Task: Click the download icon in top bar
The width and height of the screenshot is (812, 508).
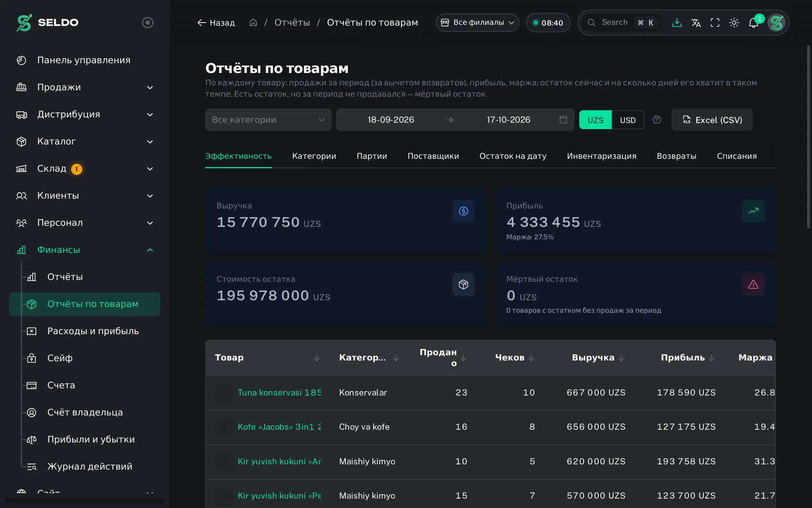Action: click(677, 23)
